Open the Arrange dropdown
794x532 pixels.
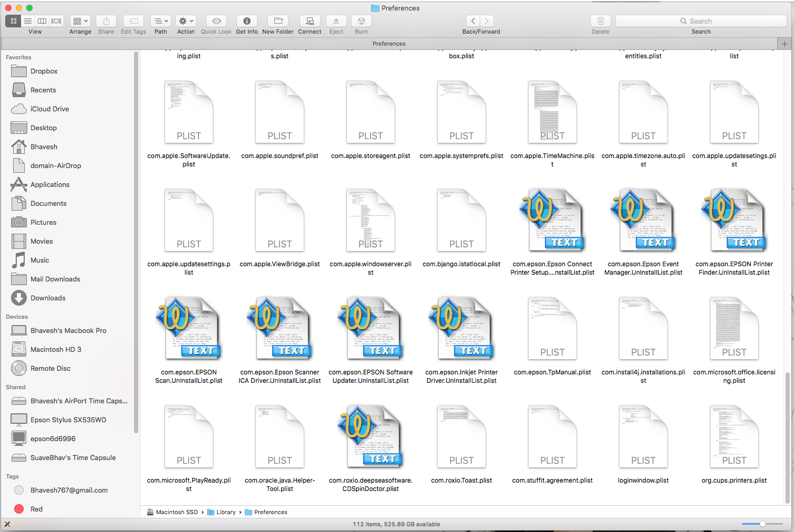[80, 21]
